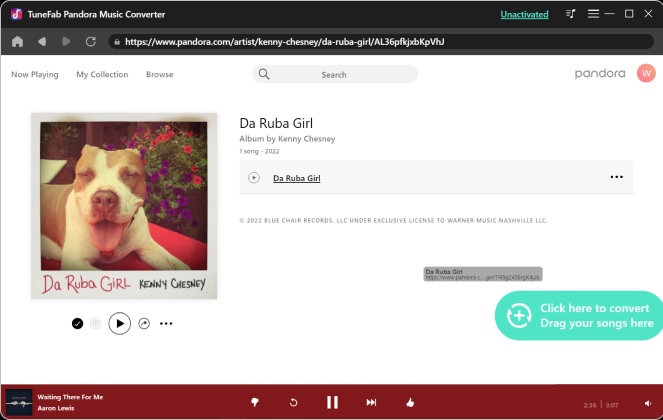Open the hamburger menu in title bar
Image resolution: width=663 pixels, height=420 pixels.
click(593, 14)
